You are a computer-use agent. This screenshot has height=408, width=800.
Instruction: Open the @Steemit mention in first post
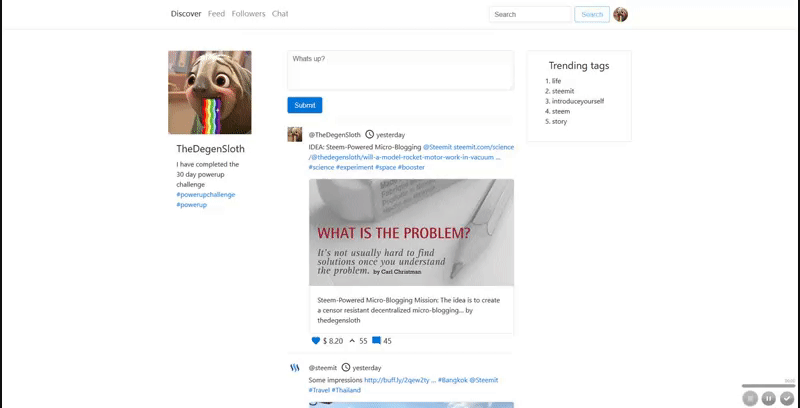(437, 147)
